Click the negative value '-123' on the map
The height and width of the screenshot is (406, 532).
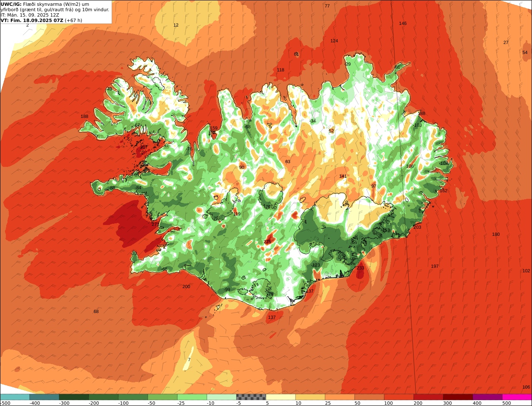point(316,265)
